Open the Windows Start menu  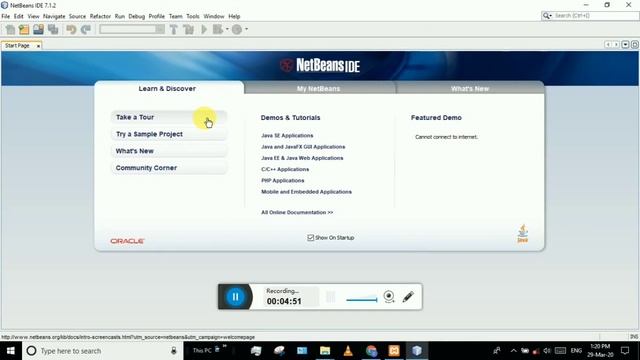click(x=11, y=351)
